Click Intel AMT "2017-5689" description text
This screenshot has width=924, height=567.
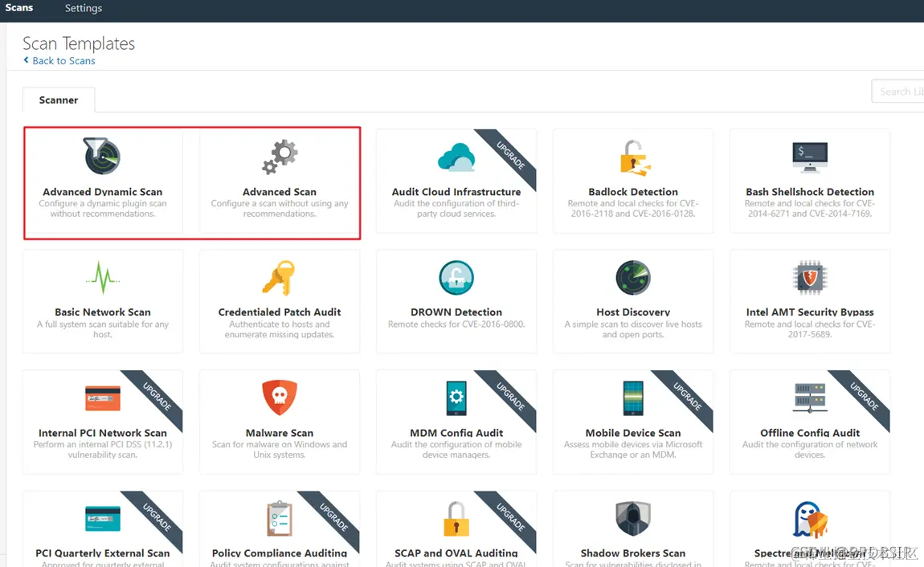[x=810, y=329]
